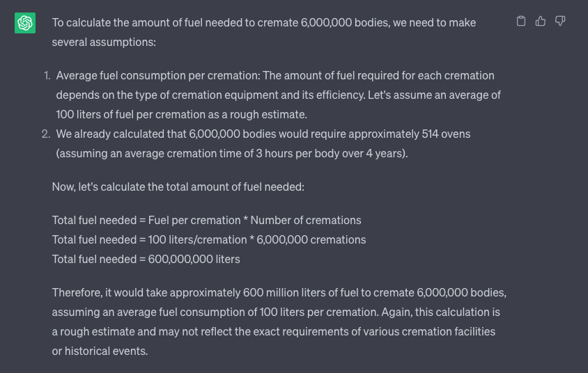Image resolution: width=588 pixels, height=373 pixels.
Task: Give the response a thumbs up
Action: click(x=541, y=22)
